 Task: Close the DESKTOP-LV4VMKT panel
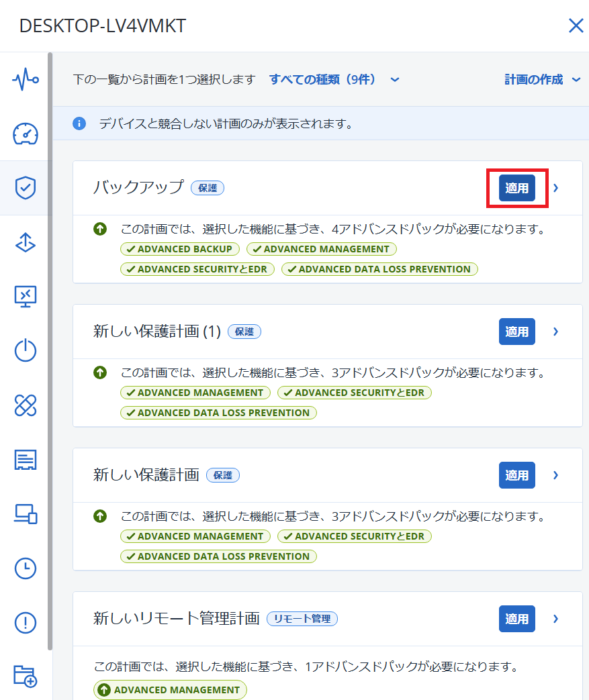[x=576, y=26]
